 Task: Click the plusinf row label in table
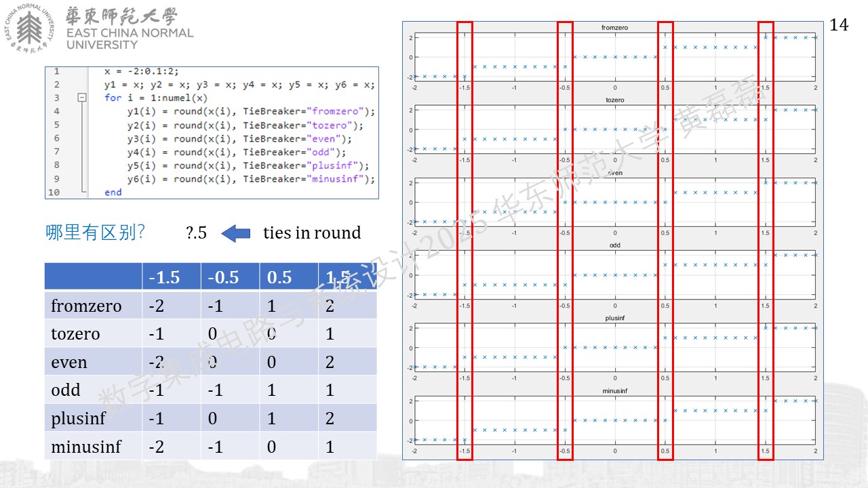(x=78, y=419)
